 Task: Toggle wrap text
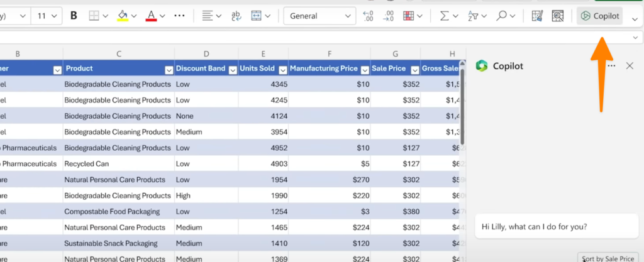click(x=237, y=16)
